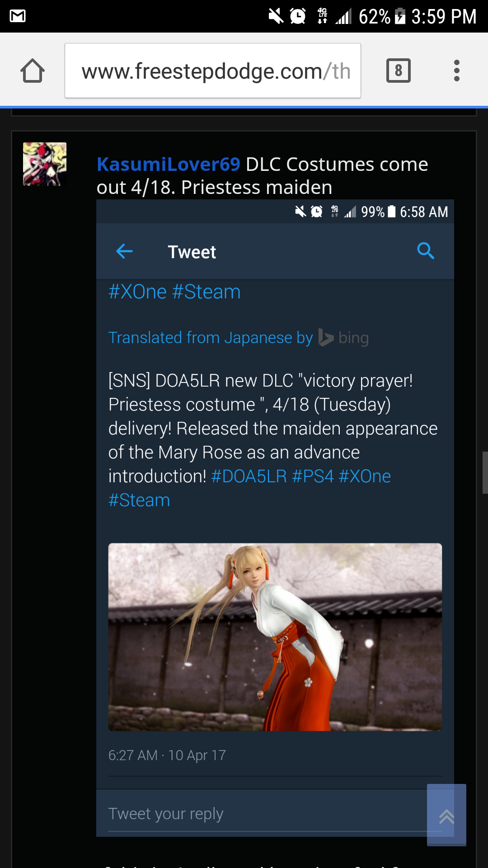488x868 pixels.
Task: Tap the search magnifier icon in tweet
Action: pyautogui.click(x=425, y=250)
